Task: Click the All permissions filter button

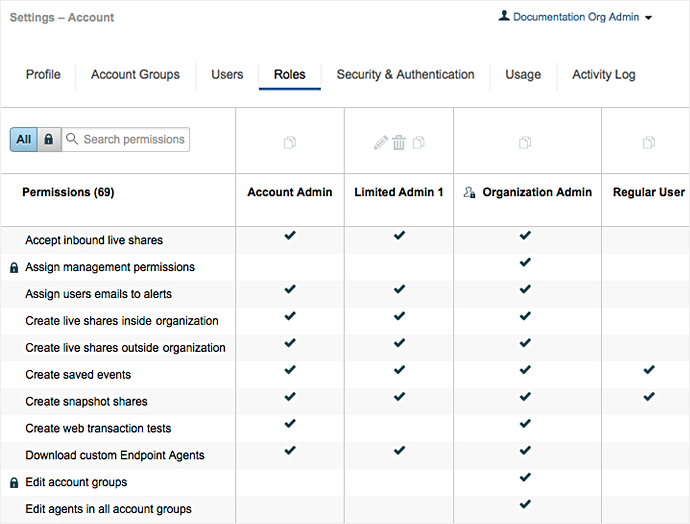Action: pyautogui.click(x=24, y=140)
